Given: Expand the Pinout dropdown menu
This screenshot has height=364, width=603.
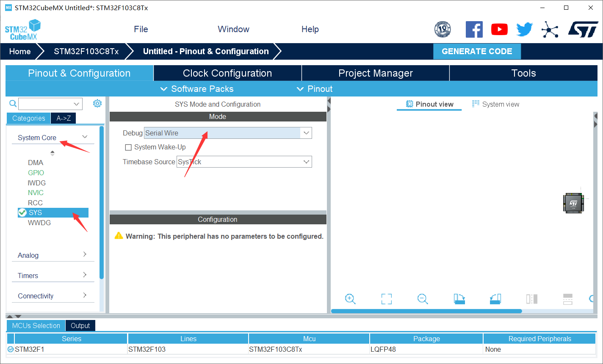Looking at the screenshot, I should click(x=314, y=89).
